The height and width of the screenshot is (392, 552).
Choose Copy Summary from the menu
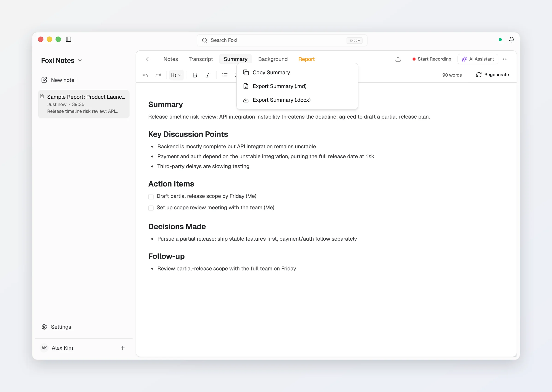pos(297,72)
